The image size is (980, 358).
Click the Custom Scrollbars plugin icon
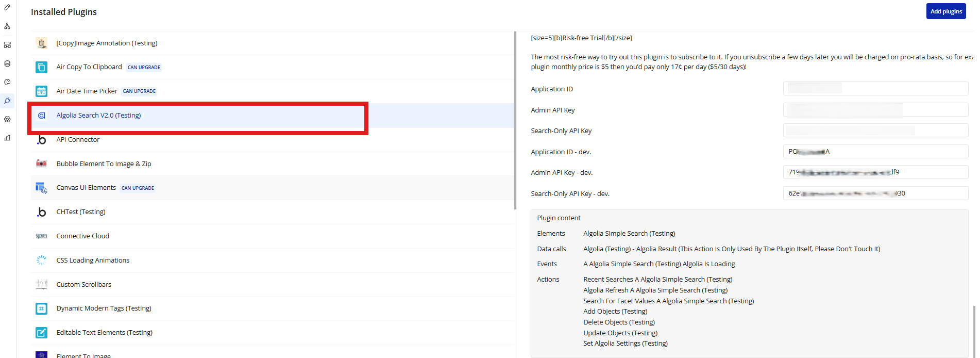[42, 284]
